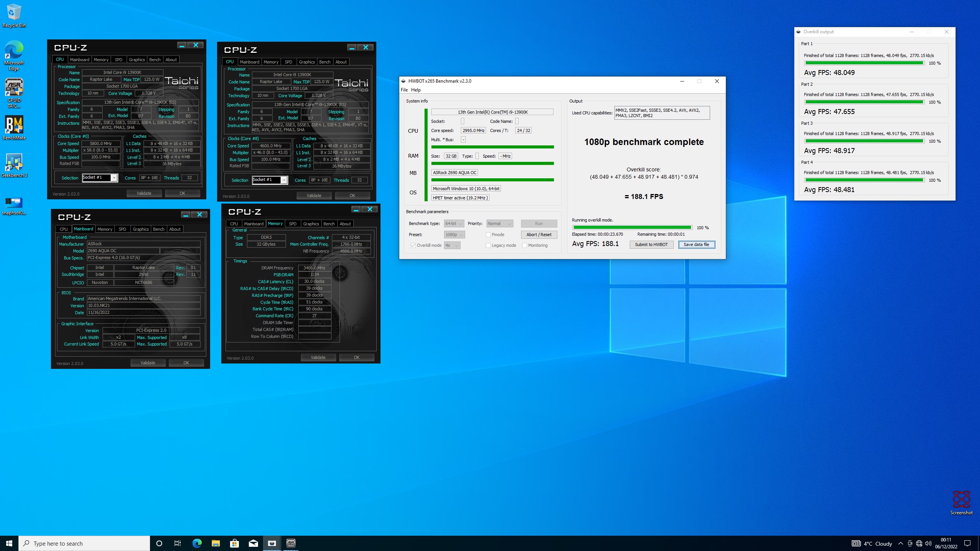This screenshot has width=980, height=551.
Task: Open the File menu in HWBOT x265
Action: pos(404,90)
